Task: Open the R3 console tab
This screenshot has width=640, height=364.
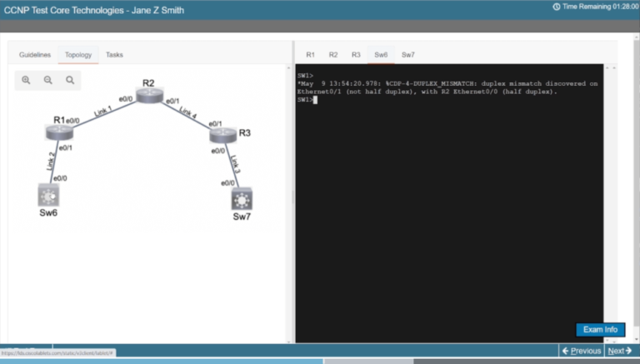Action: 355,55
